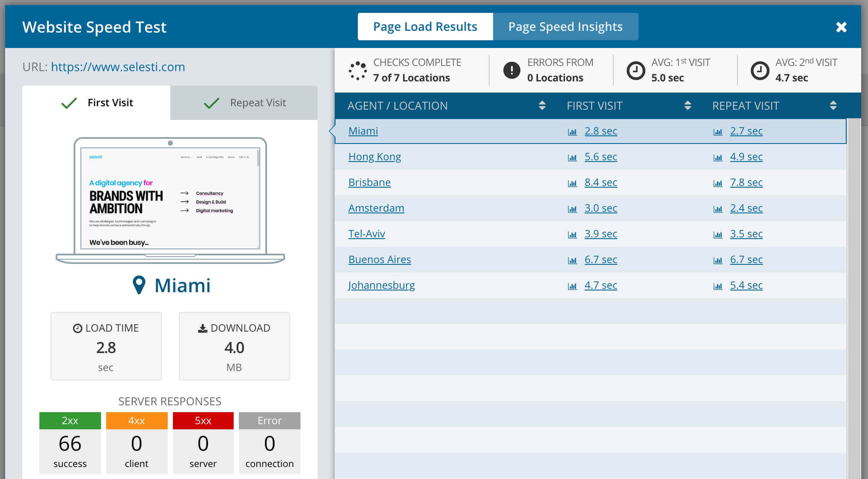Click the selesti.com URL link
The image size is (868, 479).
118,66
